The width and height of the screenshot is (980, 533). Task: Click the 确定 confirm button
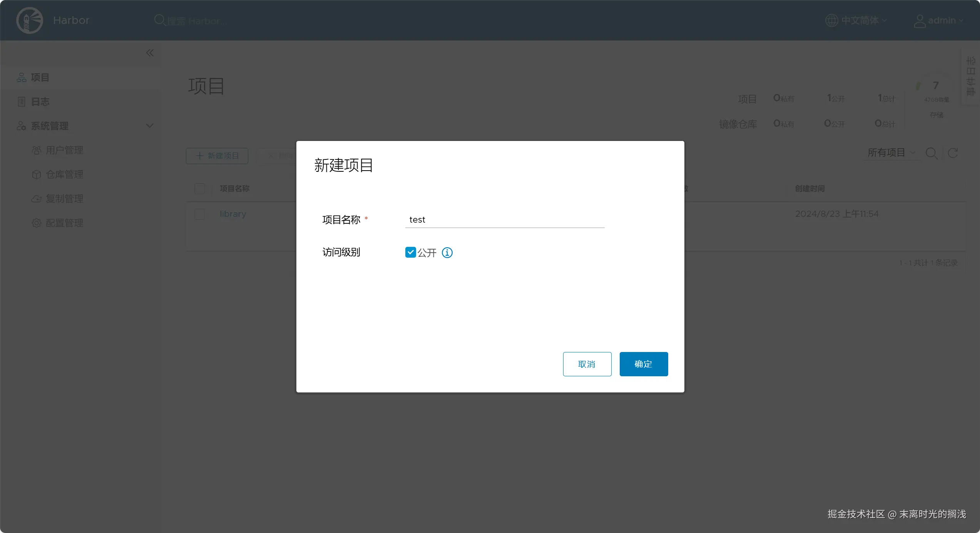pos(644,364)
